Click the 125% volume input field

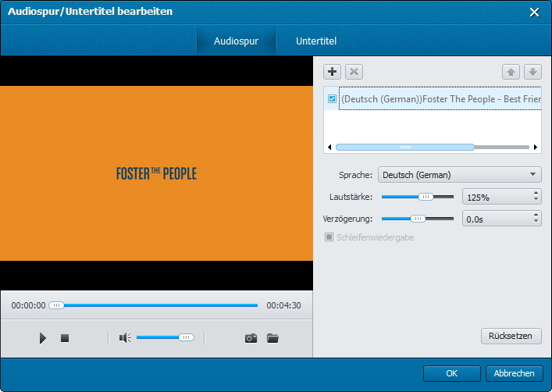[x=497, y=197]
